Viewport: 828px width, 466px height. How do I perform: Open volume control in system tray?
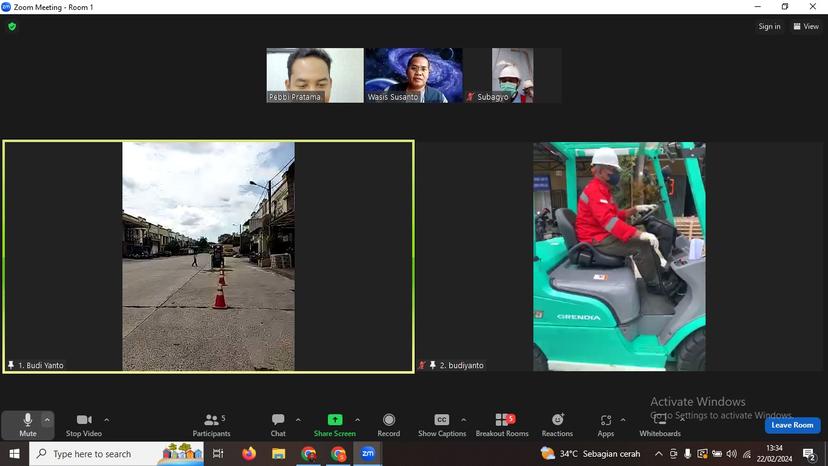(x=731, y=453)
